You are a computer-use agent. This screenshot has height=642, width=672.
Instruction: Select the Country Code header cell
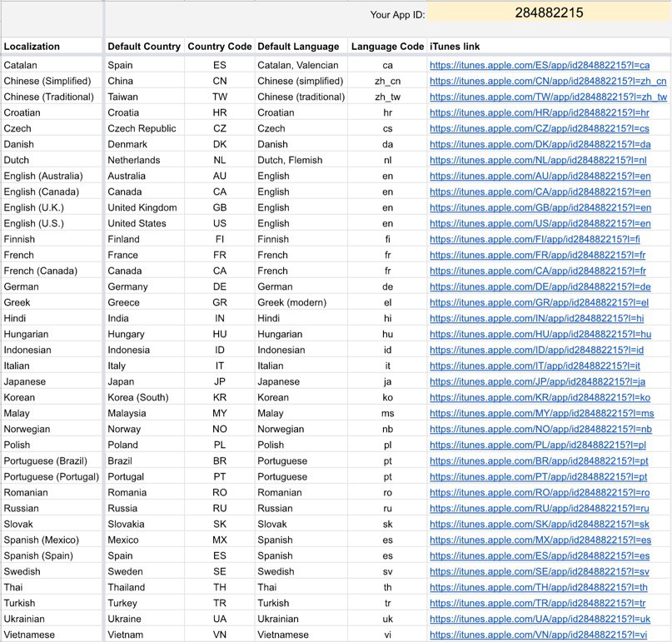(220, 47)
